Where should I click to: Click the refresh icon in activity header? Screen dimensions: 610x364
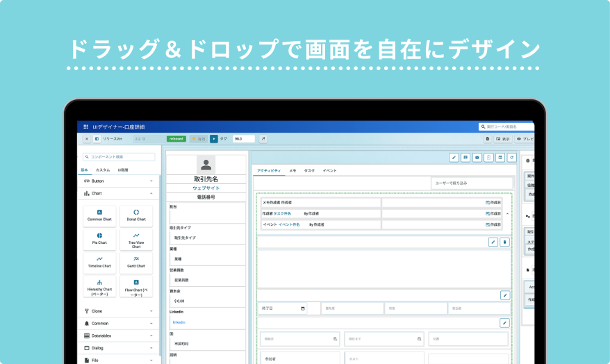512,158
